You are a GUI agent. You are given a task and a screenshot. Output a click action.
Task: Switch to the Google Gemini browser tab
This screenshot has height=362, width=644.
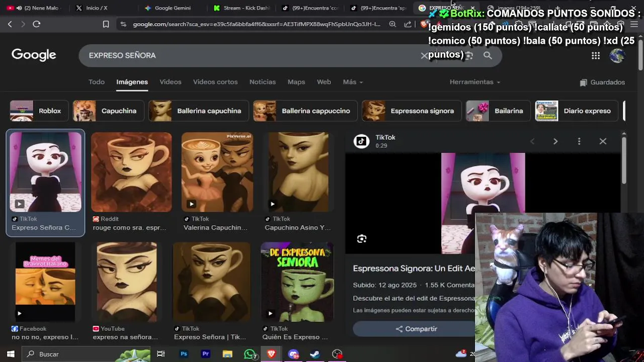click(172, 8)
